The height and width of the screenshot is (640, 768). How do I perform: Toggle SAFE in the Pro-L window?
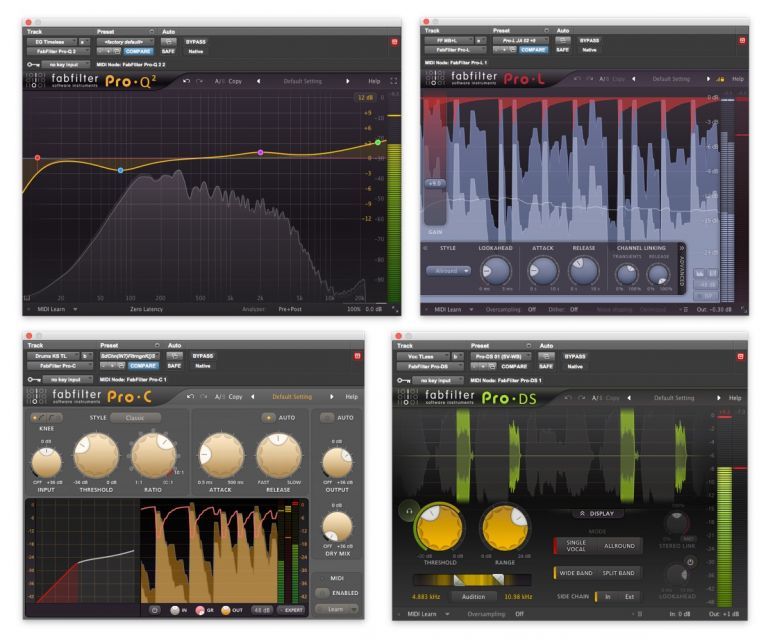click(x=563, y=50)
